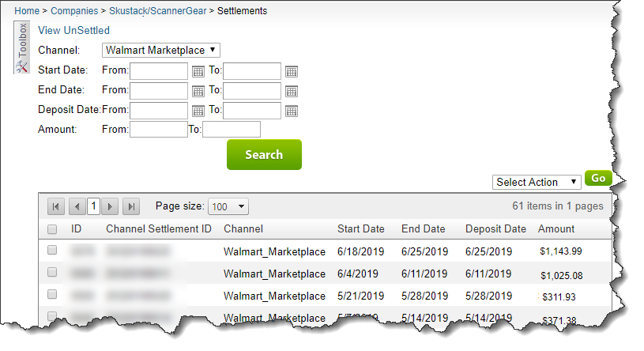
Task: Select the start date cell 6/18/2019
Action: coord(360,251)
